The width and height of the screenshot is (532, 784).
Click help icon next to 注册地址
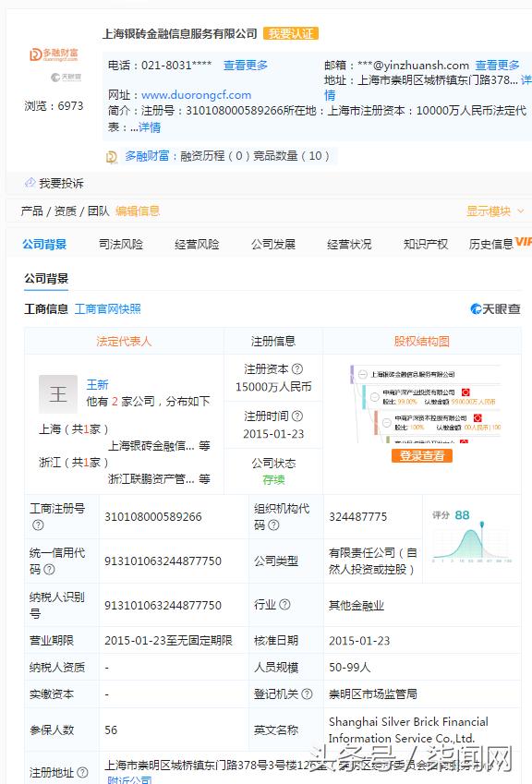point(82,773)
